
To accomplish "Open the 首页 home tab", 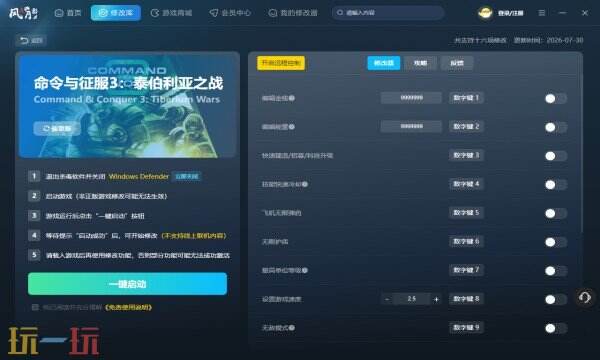I will (x=68, y=13).
